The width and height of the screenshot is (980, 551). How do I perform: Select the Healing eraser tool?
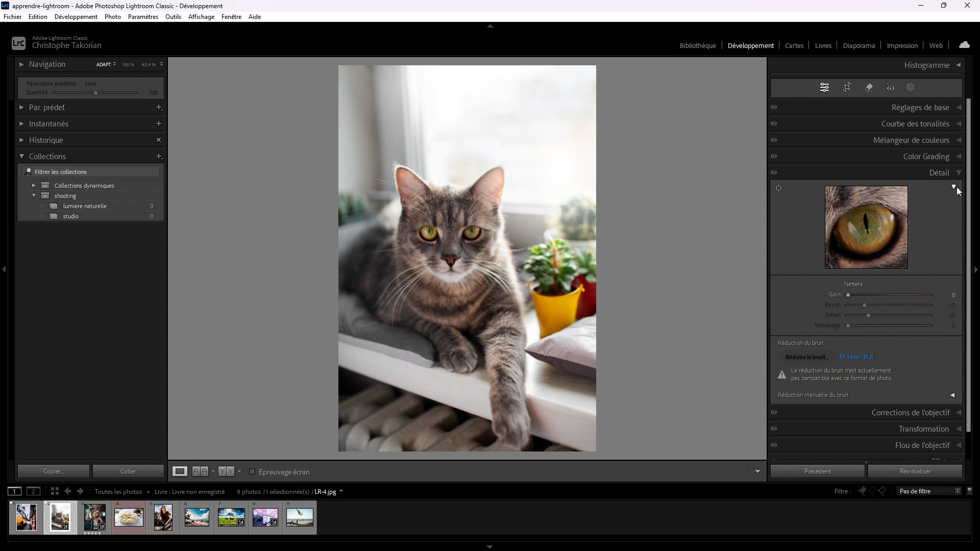click(869, 87)
